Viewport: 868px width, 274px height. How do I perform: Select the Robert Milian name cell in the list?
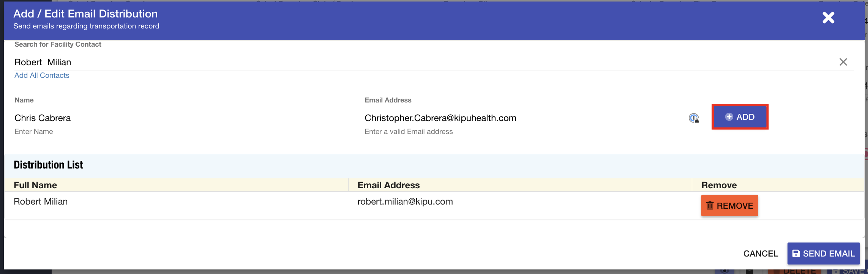click(41, 202)
